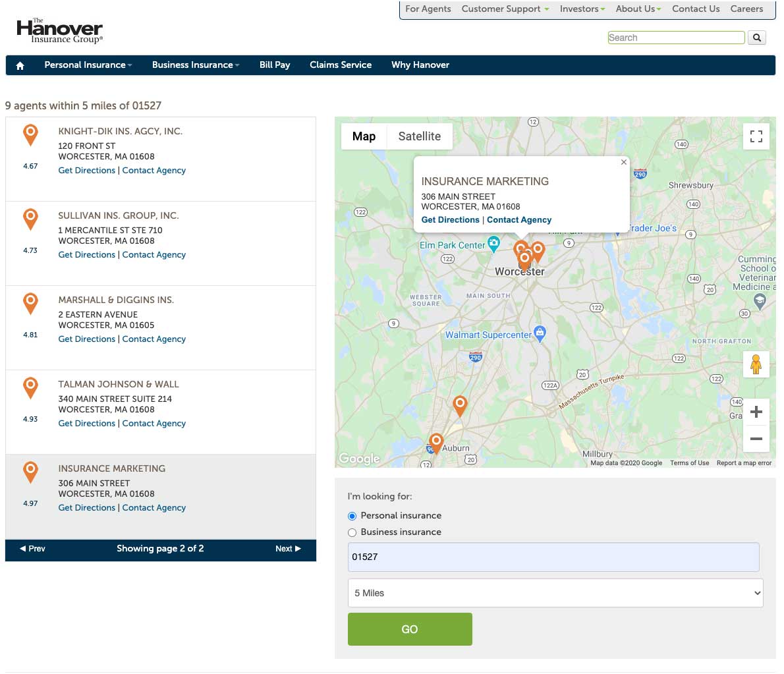Click the rightmost Worcester map pin
The width and height of the screenshot is (784, 674).
[x=538, y=252]
